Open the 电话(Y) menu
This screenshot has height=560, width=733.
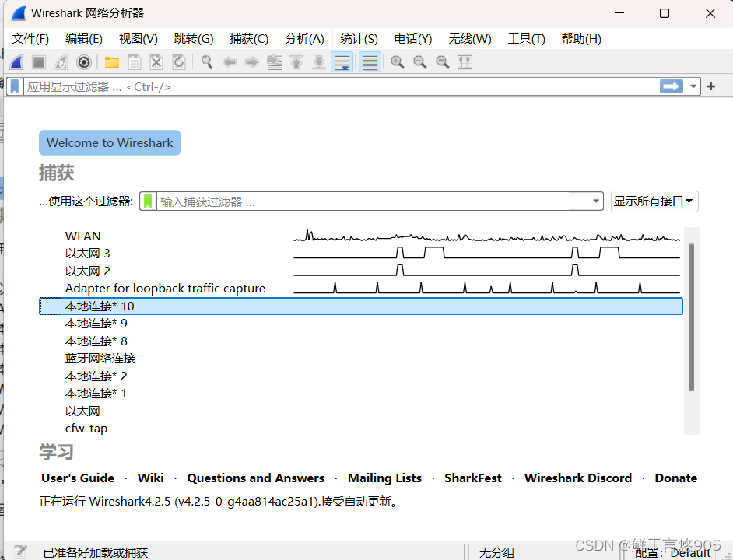click(413, 39)
